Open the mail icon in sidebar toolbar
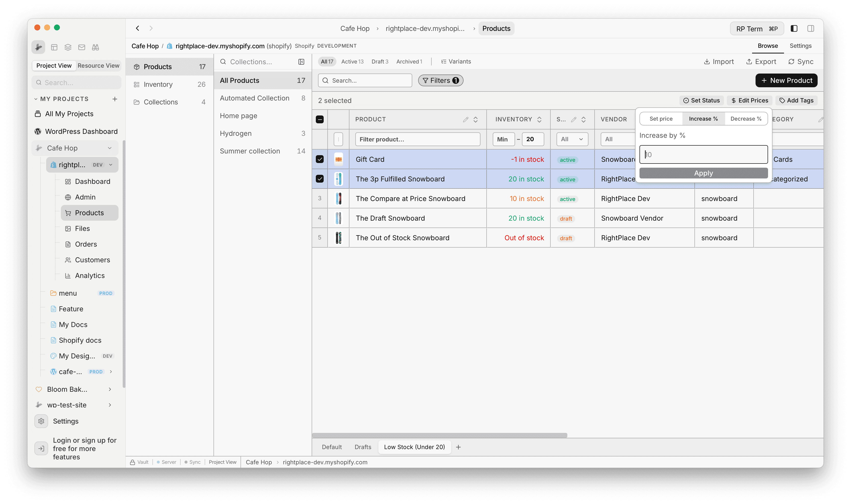This screenshot has width=851, height=504. 81,47
